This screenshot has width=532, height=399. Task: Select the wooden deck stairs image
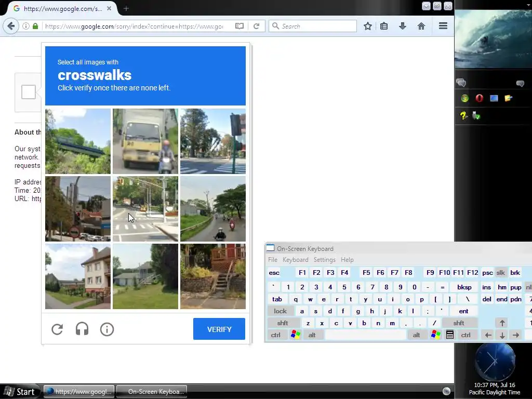tap(212, 276)
